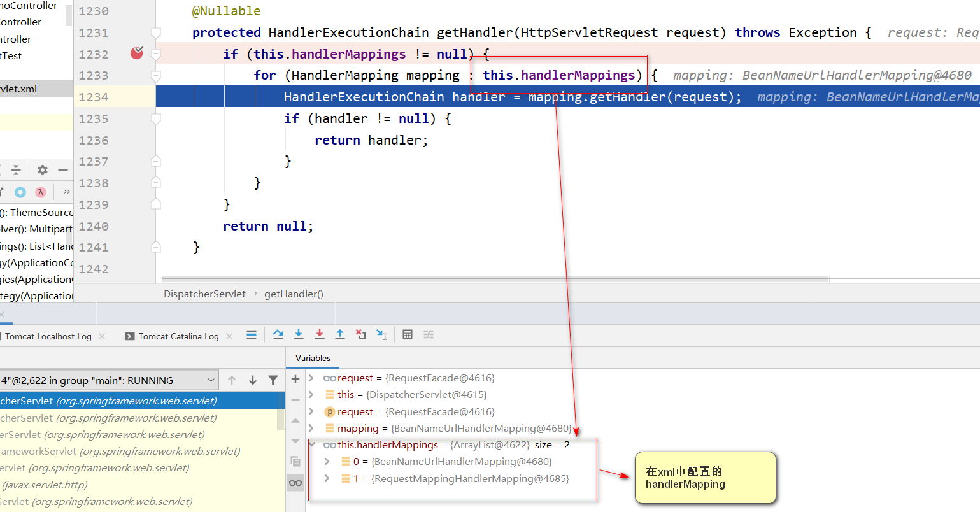Screen dimensions: 980x512
Task: Click 'return null;' on line 1240
Action: 268,226
